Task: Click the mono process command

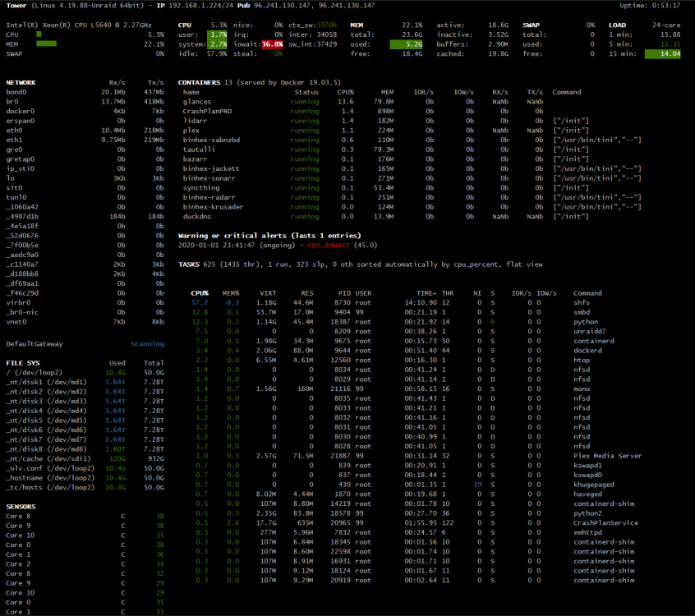Action: pyautogui.click(x=582, y=389)
